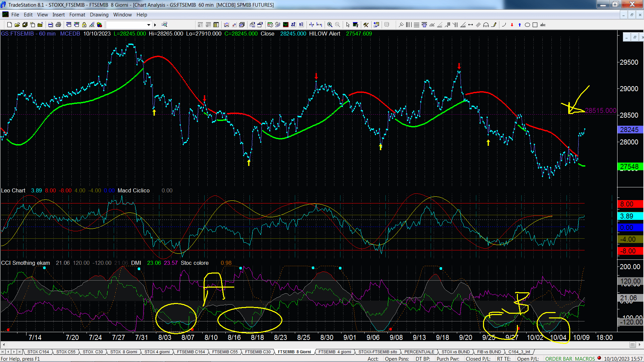Select the arc drawing tool

504,25
